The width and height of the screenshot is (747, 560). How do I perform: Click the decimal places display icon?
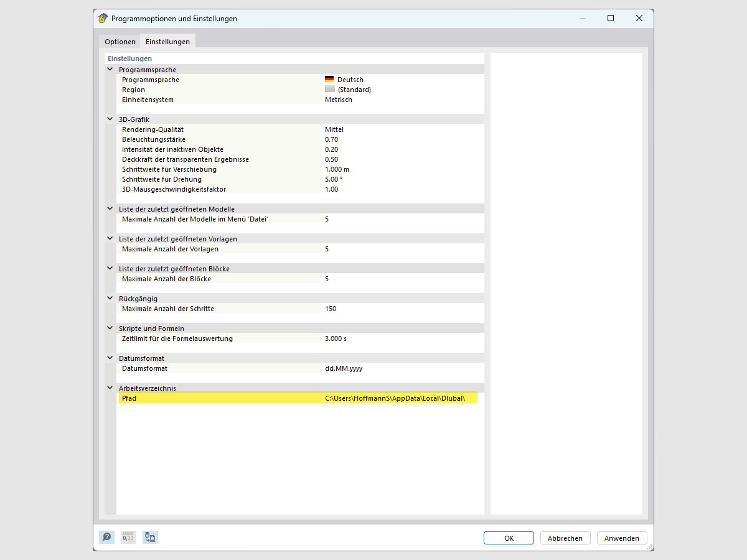[128, 537]
